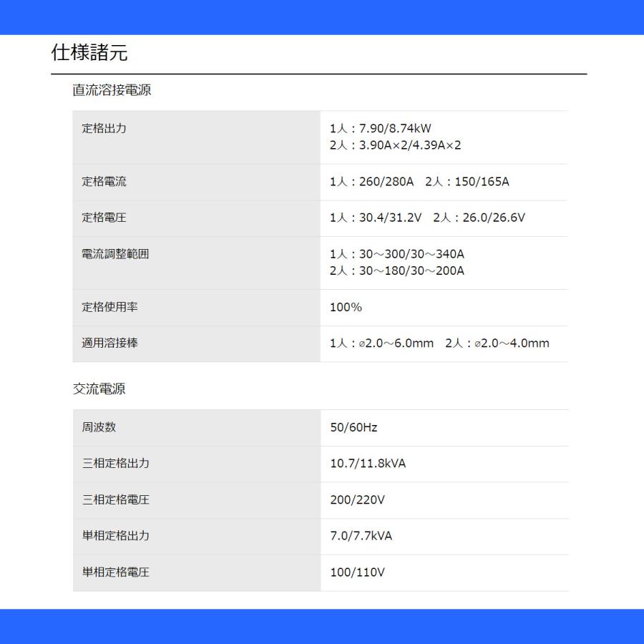
Task: Click the value 2人：30～180/30～200A
Action: tap(396, 270)
